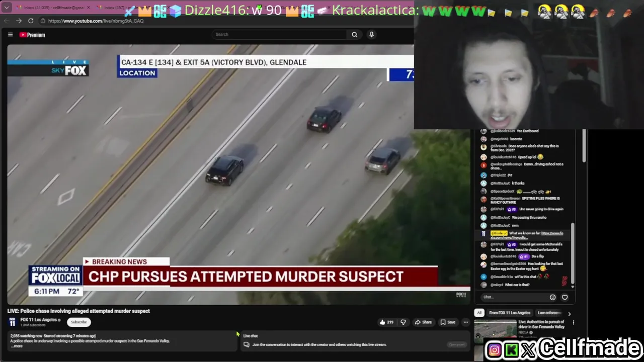644x362 pixels.
Task: Click @KatHipeverGreeen 'EPSTINE FILES' message
Action: coord(525,200)
